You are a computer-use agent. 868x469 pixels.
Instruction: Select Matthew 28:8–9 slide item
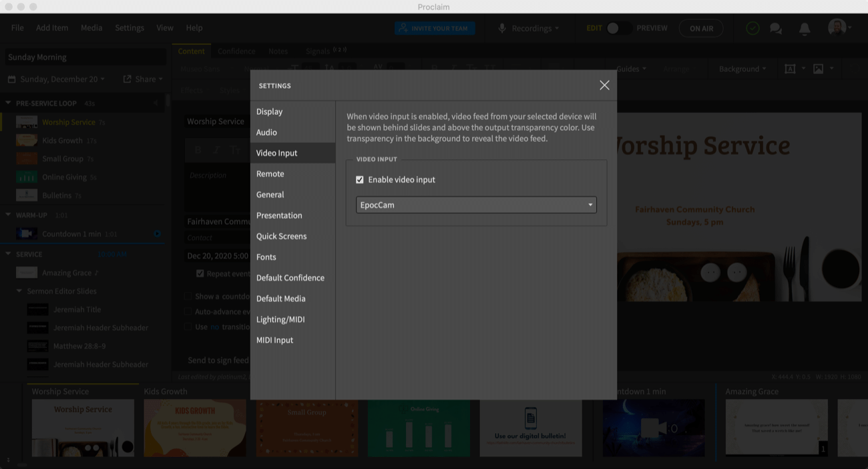(x=83, y=346)
